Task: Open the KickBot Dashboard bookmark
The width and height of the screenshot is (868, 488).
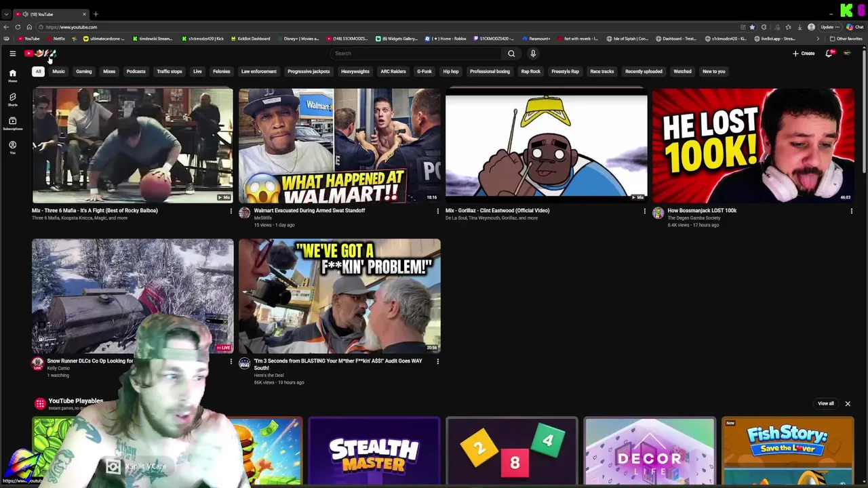Action: (x=250, y=39)
